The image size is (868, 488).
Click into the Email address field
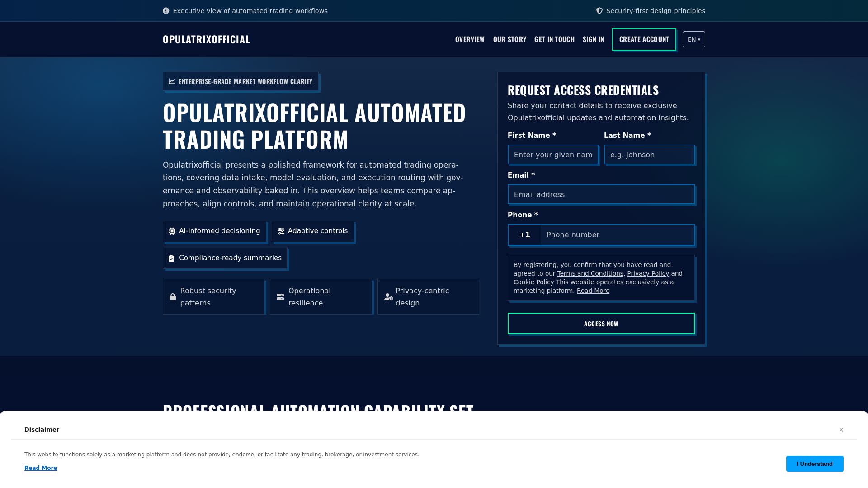(x=601, y=194)
